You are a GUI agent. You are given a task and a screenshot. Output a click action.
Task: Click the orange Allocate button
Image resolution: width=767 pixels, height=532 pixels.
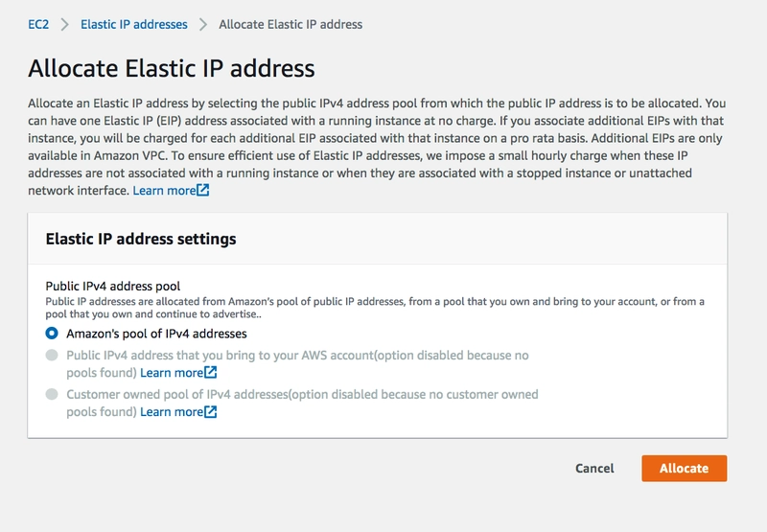685,469
